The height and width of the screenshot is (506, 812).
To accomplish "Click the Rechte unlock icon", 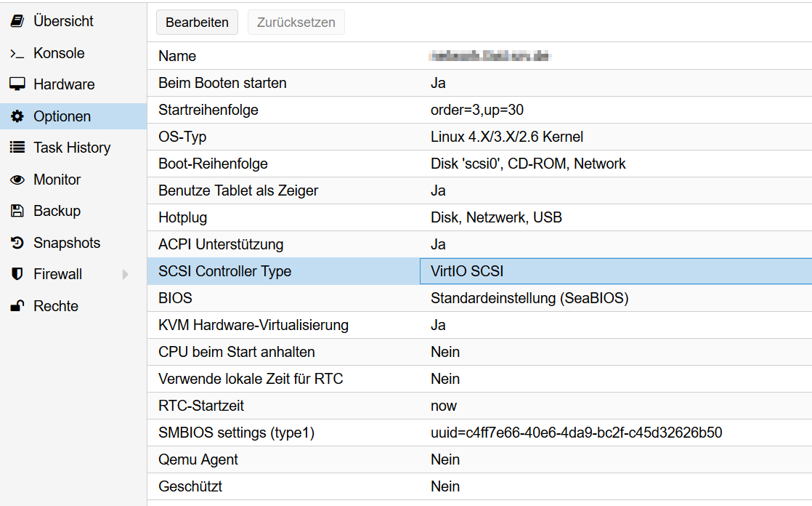I will 17,306.
